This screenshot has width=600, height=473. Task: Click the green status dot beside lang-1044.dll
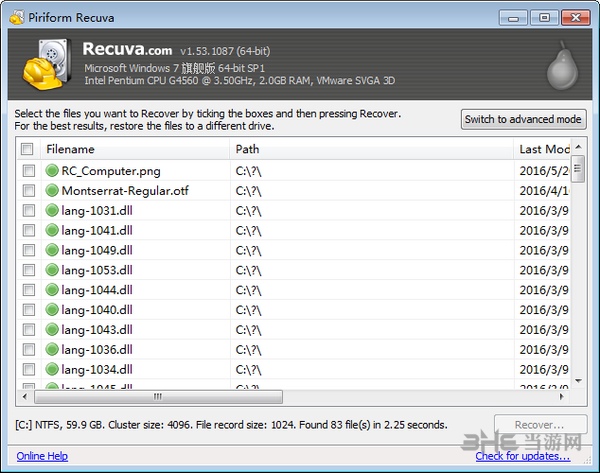pyautogui.click(x=52, y=290)
